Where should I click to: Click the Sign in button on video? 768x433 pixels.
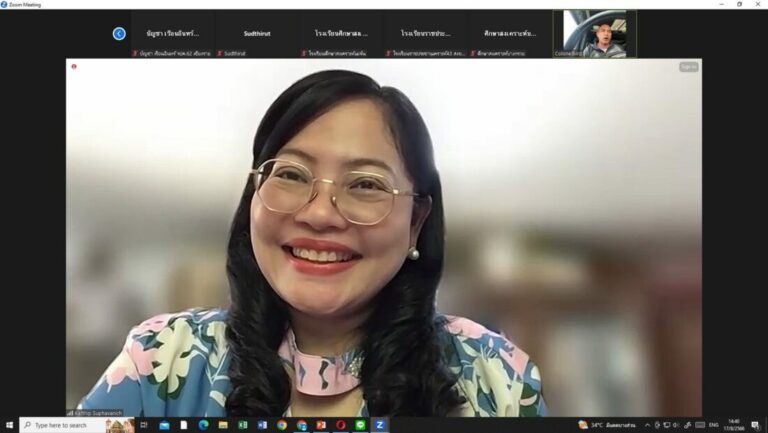[689, 67]
